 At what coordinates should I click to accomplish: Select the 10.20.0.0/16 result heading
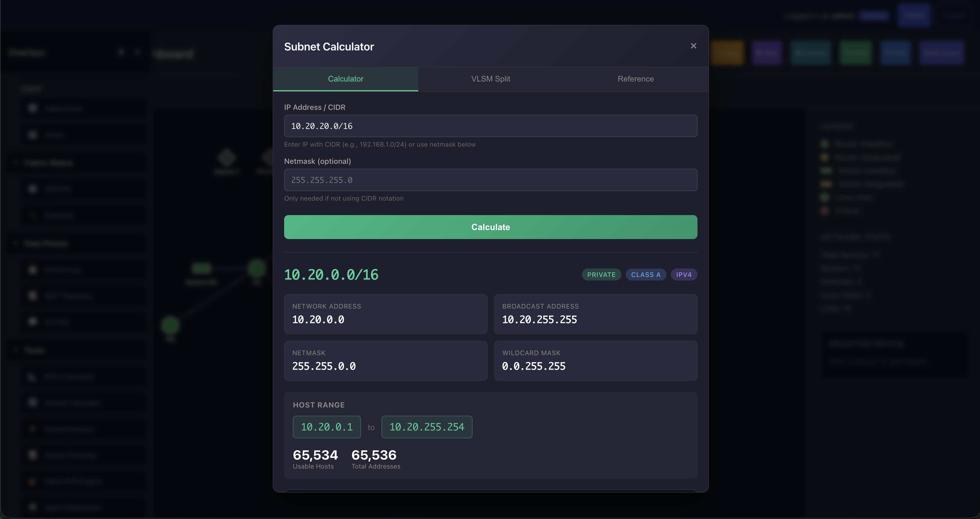click(331, 274)
